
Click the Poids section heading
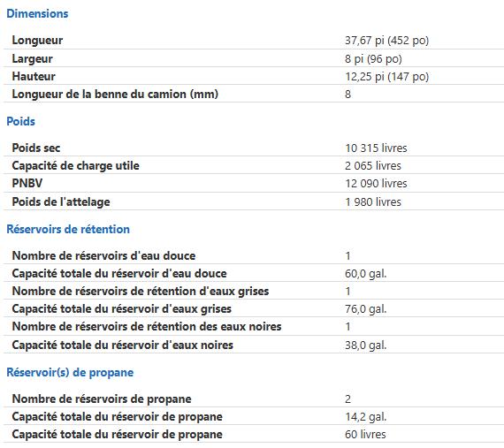tap(20, 121)
